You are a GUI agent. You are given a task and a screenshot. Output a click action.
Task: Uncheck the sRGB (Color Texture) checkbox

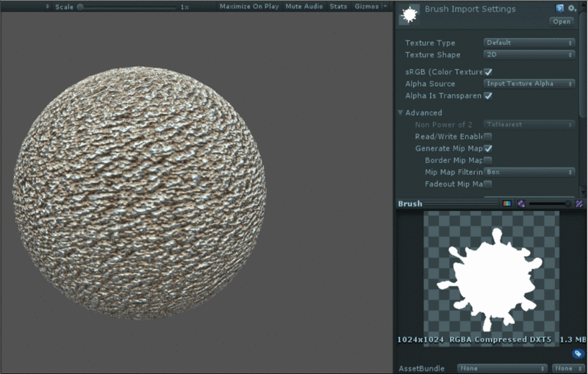click(x=487, y=72)
